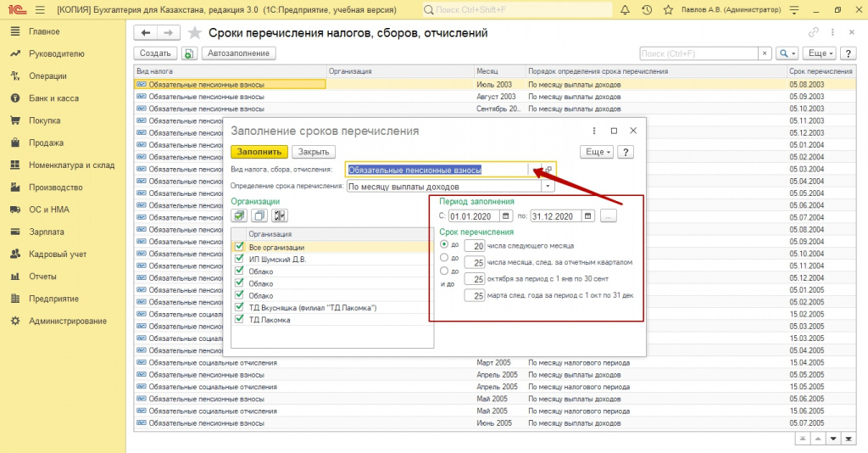Viewport: 868px width, 453px height.
Task: Select radio 'октября за период с 1 янв'
Action: point(444,271)
